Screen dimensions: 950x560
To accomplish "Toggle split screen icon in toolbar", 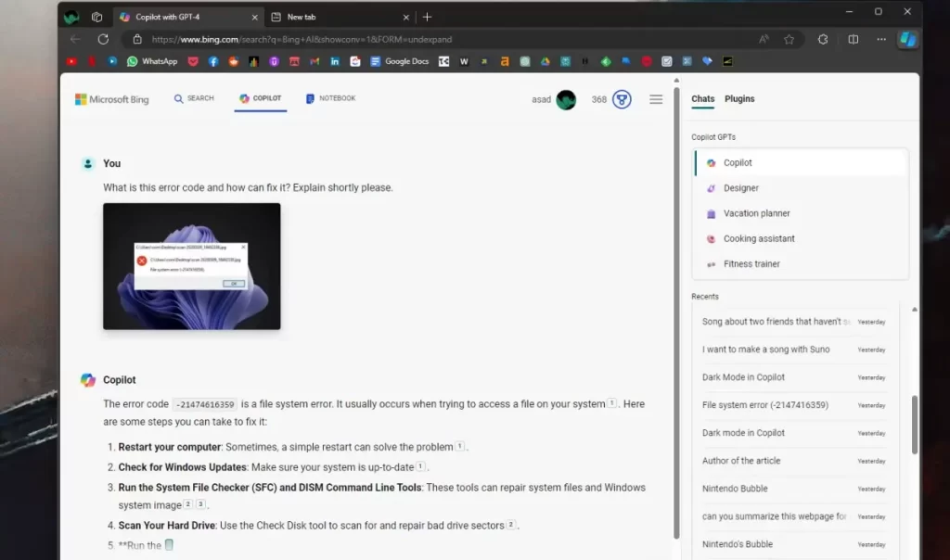I will pyautogui.click(x=854, y=39).
